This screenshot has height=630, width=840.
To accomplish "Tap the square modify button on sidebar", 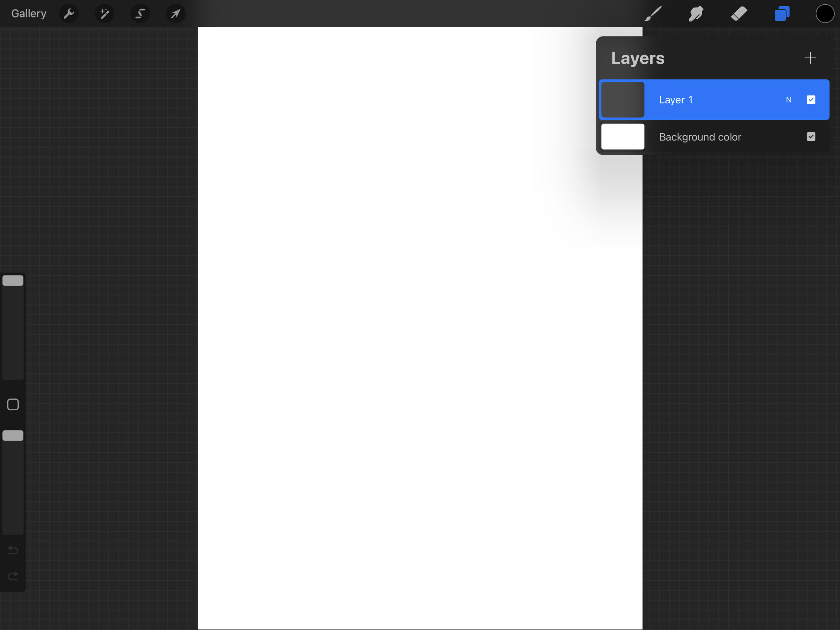I will pos(13,404).
